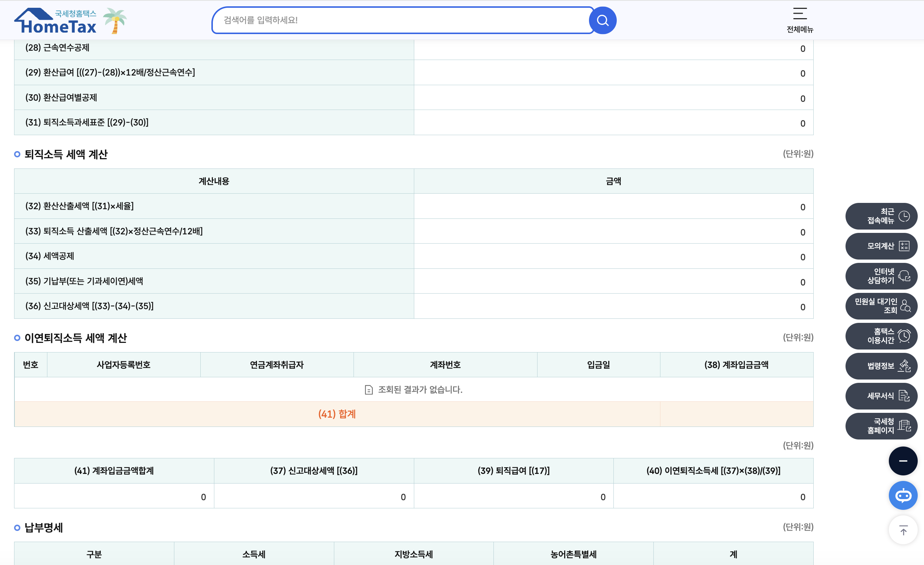Image resolution: width=924 pixels, height=565 pixels.
Task: Select the (36) 신고대상세액 row label
Action: tap(90, 306)
